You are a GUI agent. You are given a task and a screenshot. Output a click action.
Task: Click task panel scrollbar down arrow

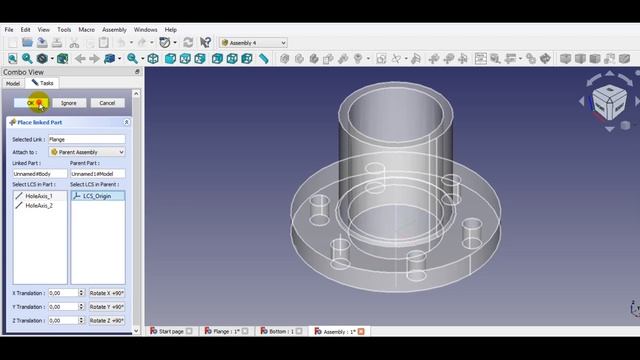[x=136, y=331]
